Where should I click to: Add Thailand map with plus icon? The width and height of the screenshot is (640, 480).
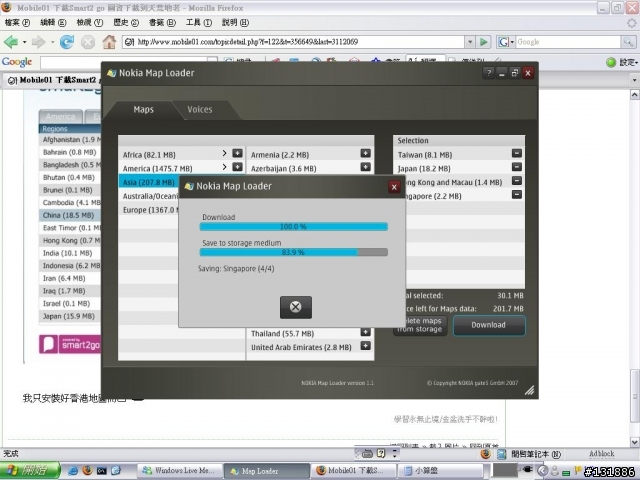point(365,332)
